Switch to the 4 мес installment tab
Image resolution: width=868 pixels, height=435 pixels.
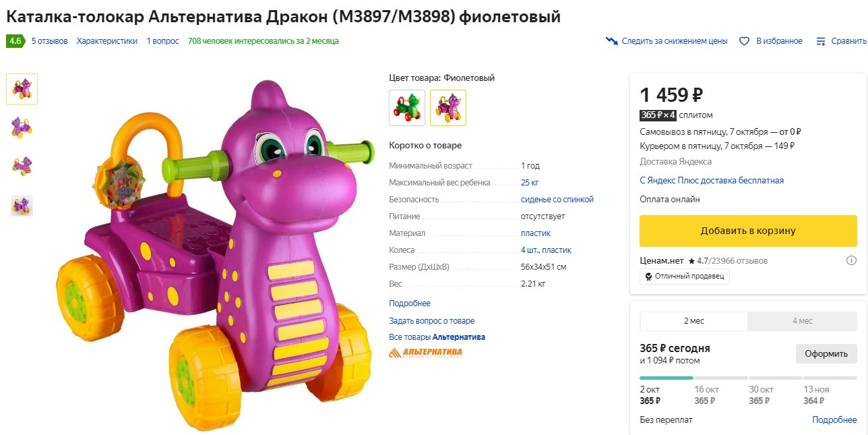802,321
